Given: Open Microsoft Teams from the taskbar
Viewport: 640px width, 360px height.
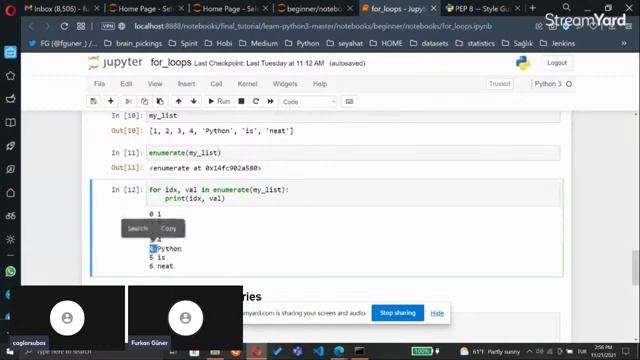Looking at the screenshot, I should click(x=298, y=351).
